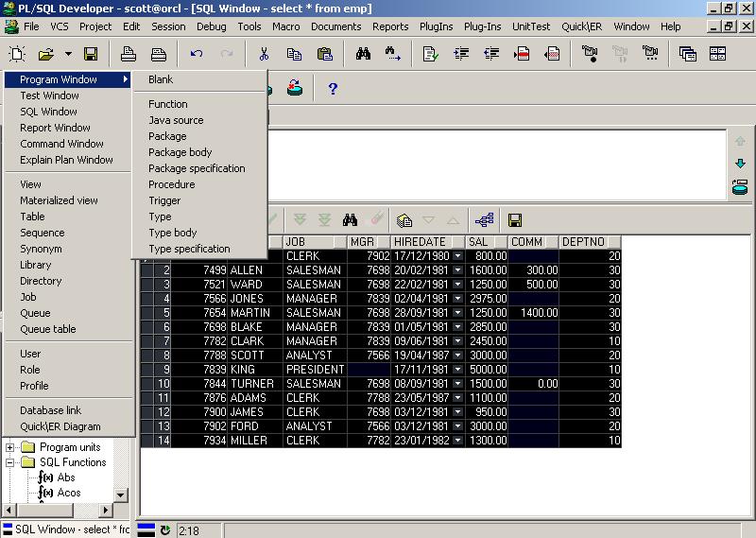756x538 pixels.
Task: Open dropdown arrow next to Open folder icon
Action: tap(68, 54)
